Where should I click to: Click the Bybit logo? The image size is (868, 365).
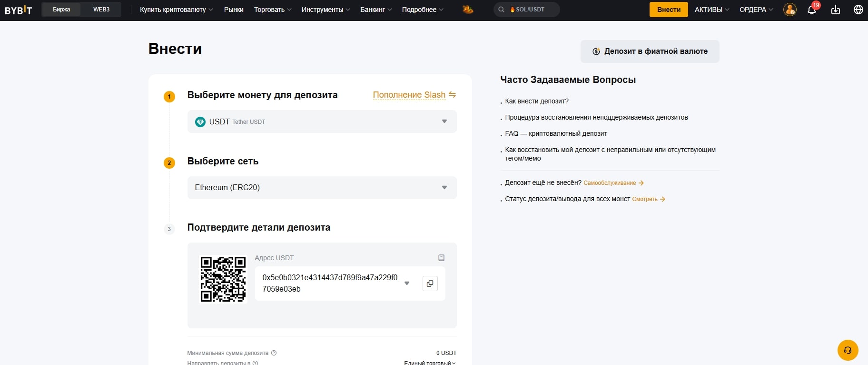point(19,10)
